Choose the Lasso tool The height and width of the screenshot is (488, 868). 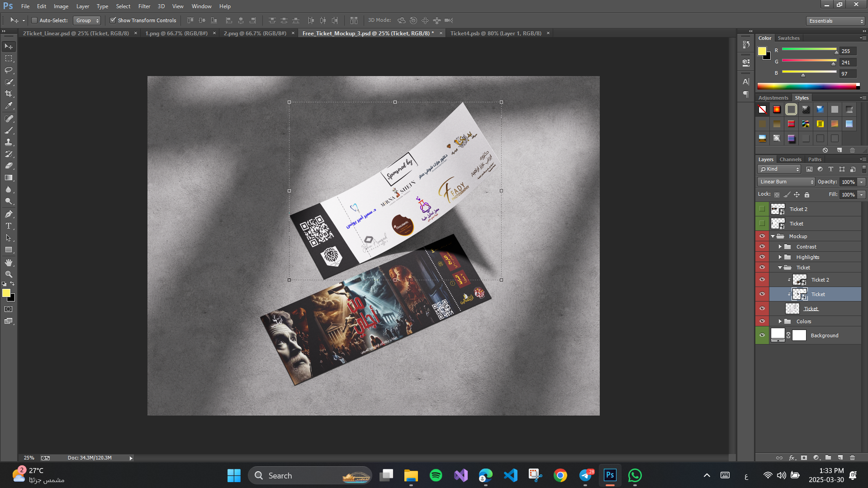click(9, 70)
